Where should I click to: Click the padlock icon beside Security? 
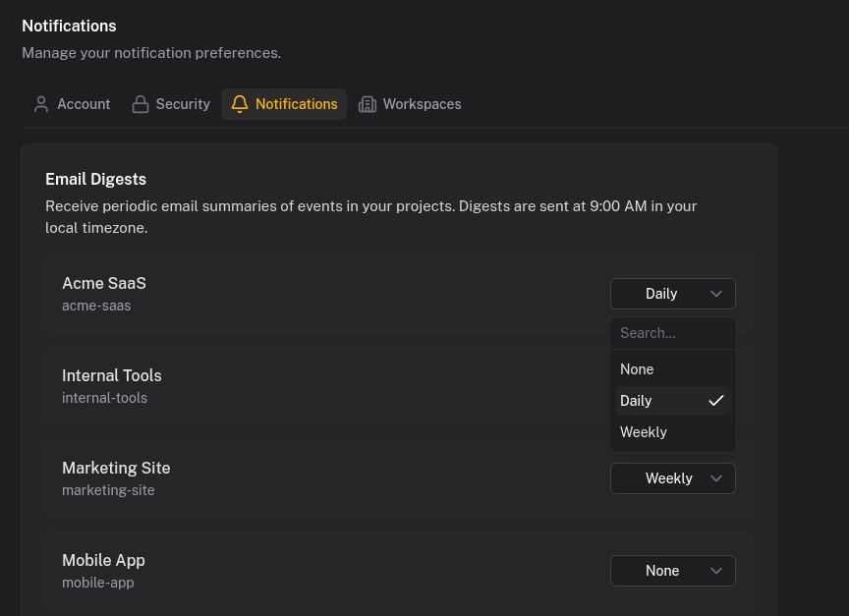(141, 104)
